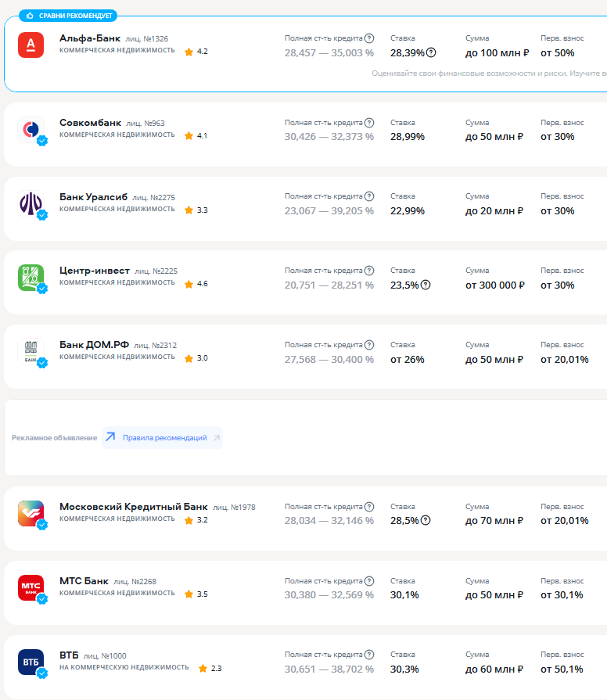The width and height of the screenshot is (607, 700).
Task: Click the Банк Уралсиб name link
Action: pos(93,196)
